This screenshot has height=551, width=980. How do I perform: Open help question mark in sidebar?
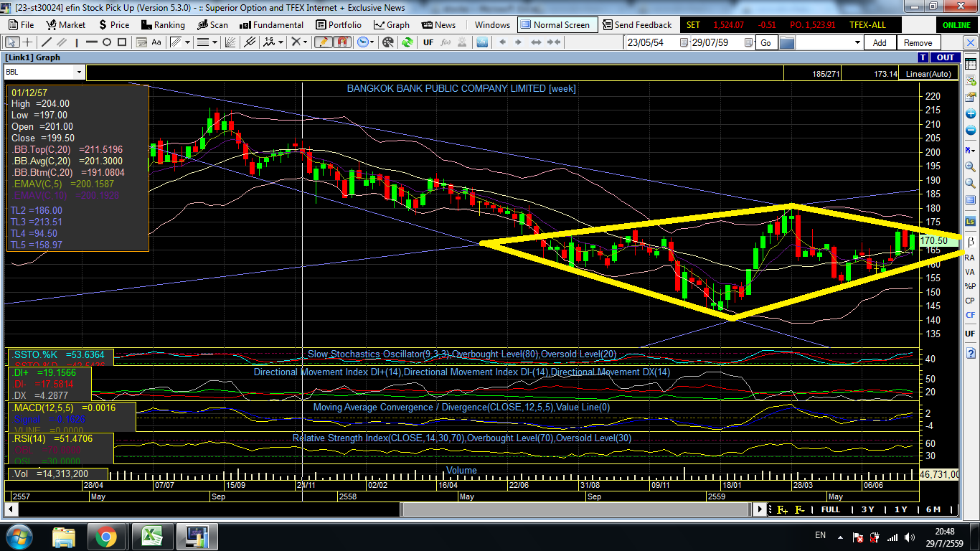[970, 353]
